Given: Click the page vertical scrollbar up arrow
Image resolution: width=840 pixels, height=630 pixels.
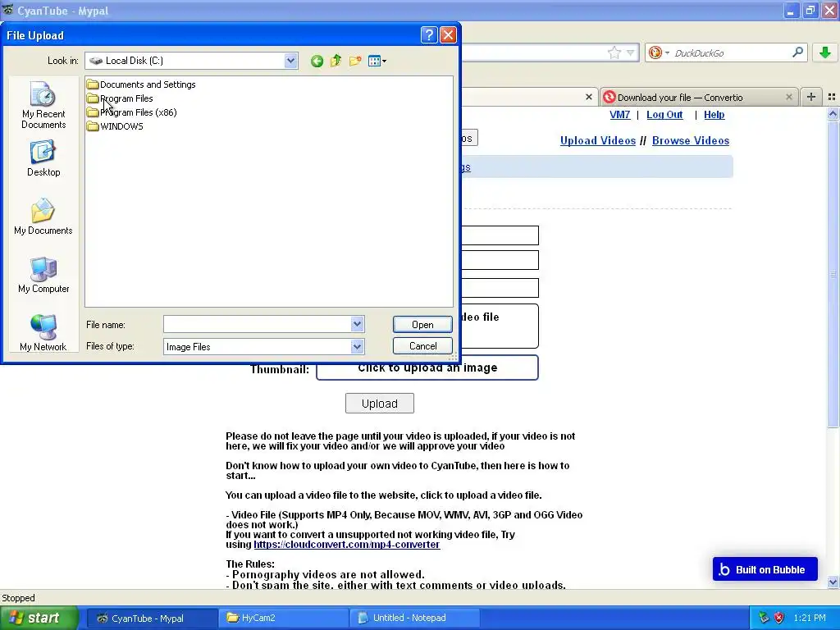Looking at the screenshot, I should point(833,113).
